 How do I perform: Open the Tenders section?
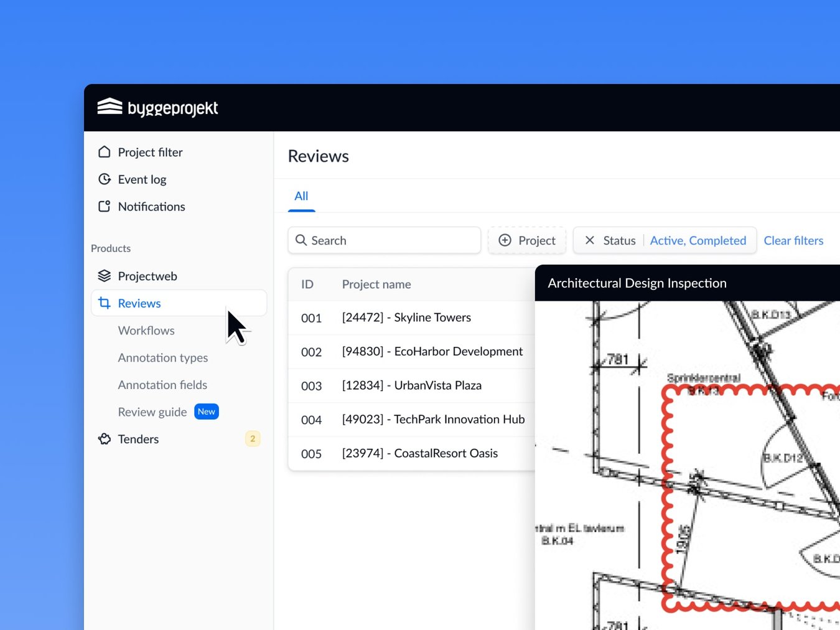tap(138, 439)
